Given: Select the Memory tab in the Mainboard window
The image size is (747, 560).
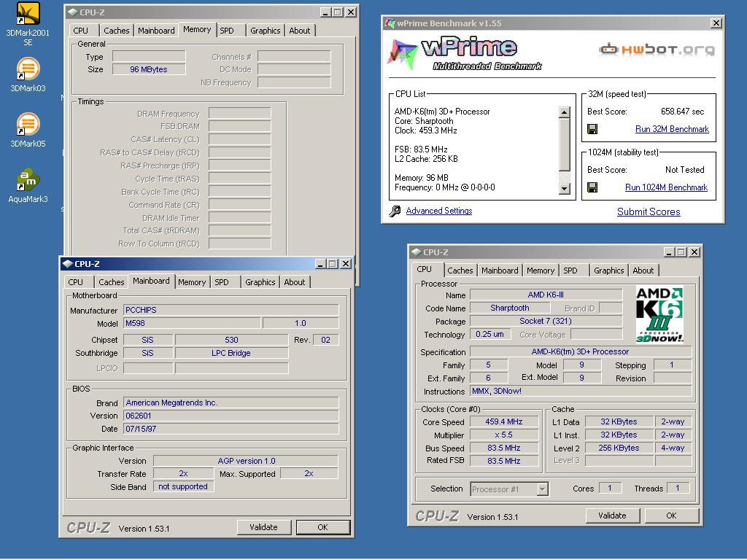Looking at the screenshot, I should coord(192,282).
